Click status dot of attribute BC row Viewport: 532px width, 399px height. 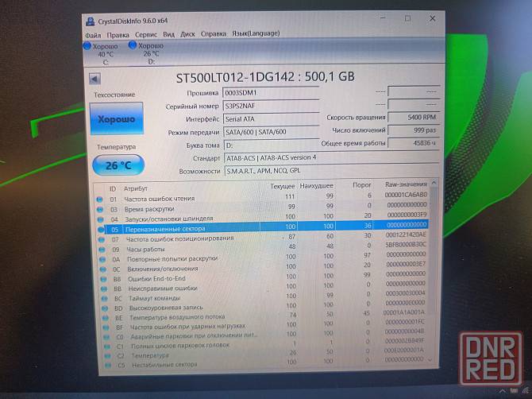[105, 299]
